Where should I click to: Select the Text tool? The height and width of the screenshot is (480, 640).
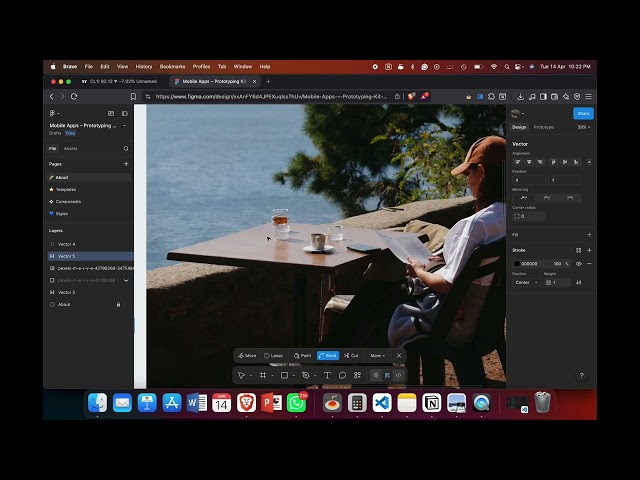(327, 375)
